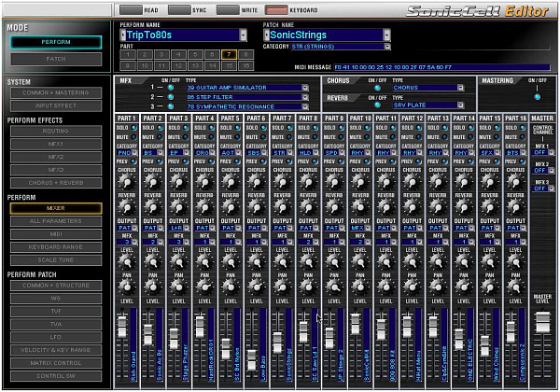Click Part 2 PREV preview button
This screenshot has width=560, height=392.
160,161
